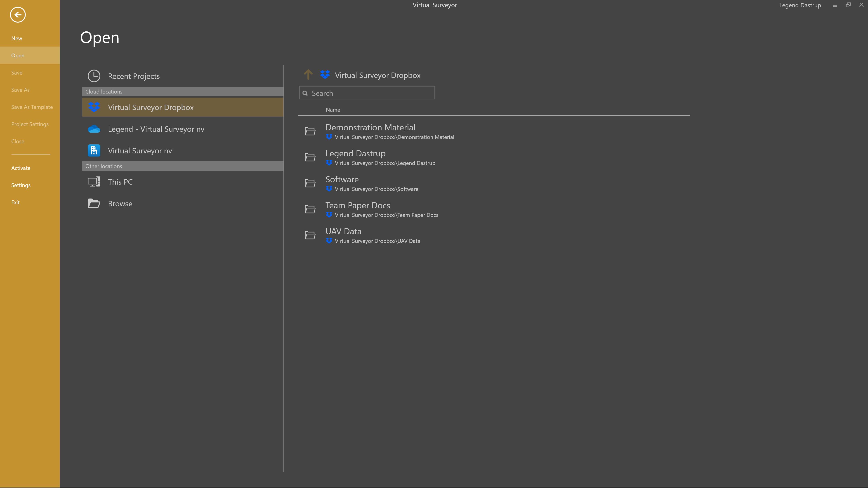This screenshot has width=868, height=488.
Task: Click into the Search field
Action: point(371,93)
